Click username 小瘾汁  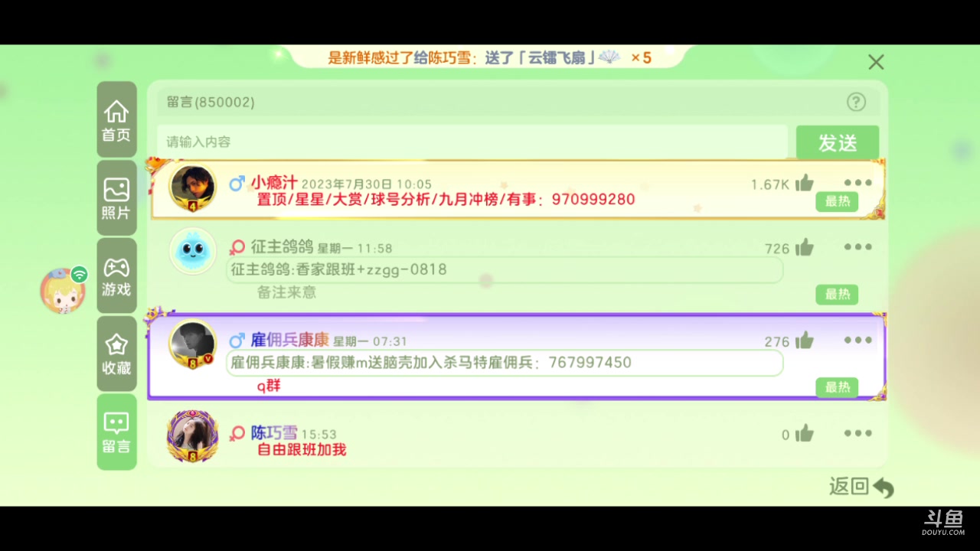(274, 183)
